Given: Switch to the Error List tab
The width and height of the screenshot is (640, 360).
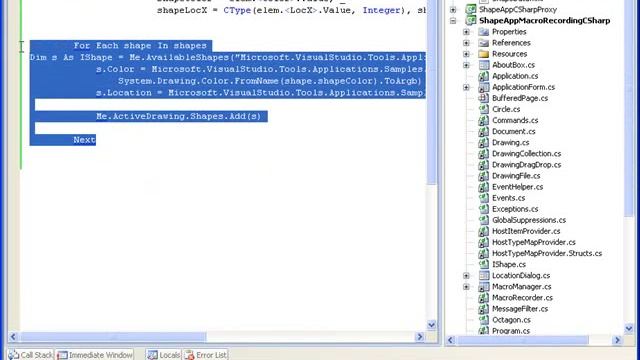Looking at the screenshot, I should 205,355.
